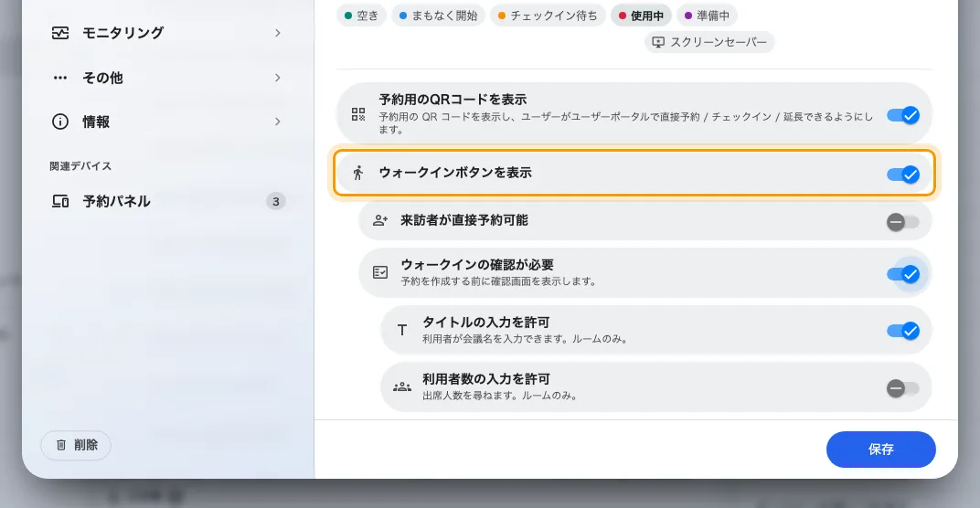Screen dimensions: 980x508
Task: Click the 予約パネル devices icon
Action: coord(60,201)
